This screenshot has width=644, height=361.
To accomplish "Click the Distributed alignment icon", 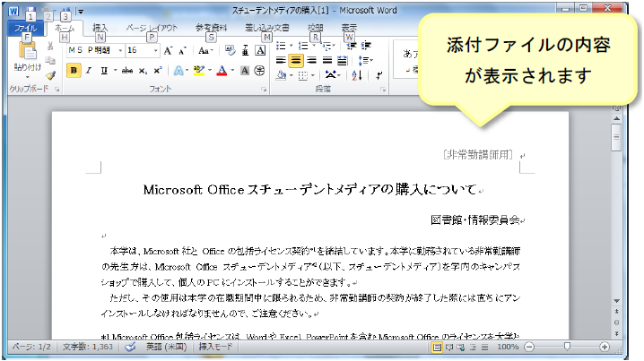I will 342,60.
